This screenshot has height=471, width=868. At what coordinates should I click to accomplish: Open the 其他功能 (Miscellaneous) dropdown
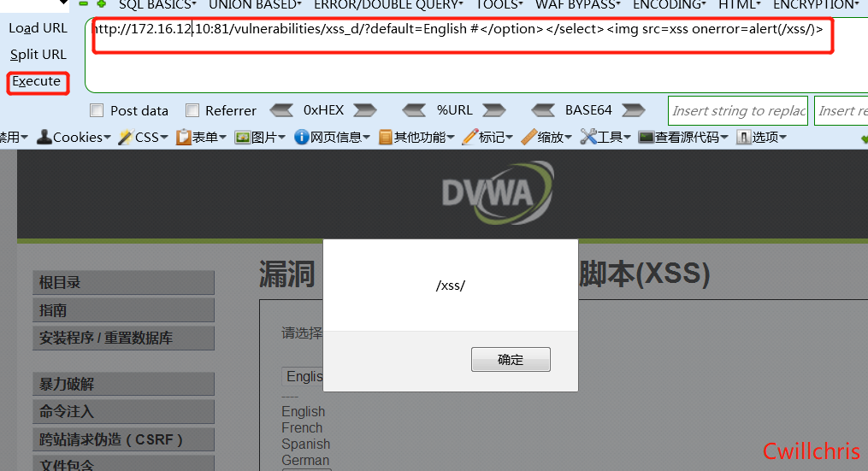[x=416, y=138]
